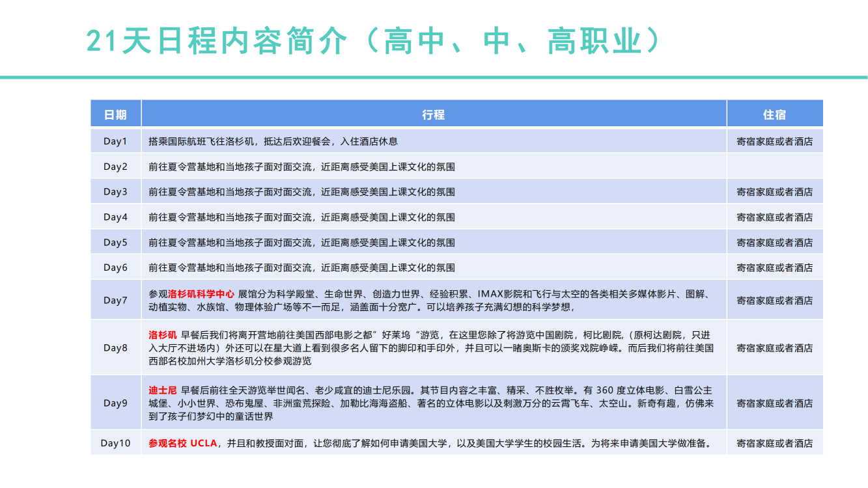The image size is (868, 488).
Task: Click the Day1 itinerary text about 洛杉矶 flight
Action: click(273, 141)
